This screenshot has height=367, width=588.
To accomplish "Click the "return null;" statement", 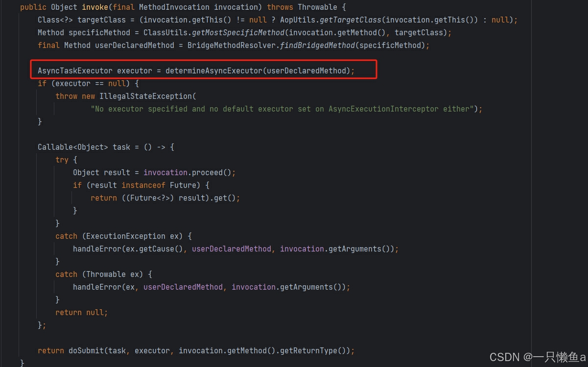I will click(82, 312).
